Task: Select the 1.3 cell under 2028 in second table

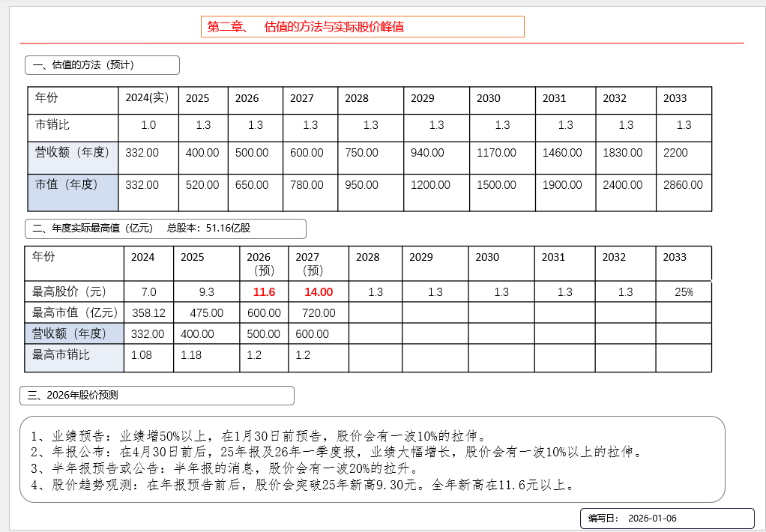Action: click(x=376, y=292)
